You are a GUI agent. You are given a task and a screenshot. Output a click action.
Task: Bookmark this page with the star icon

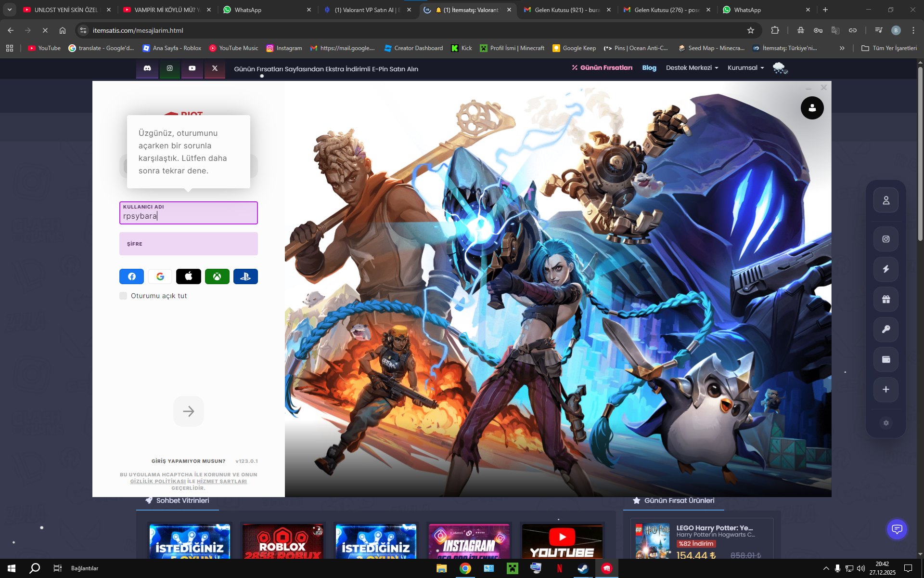click(751, 30)
